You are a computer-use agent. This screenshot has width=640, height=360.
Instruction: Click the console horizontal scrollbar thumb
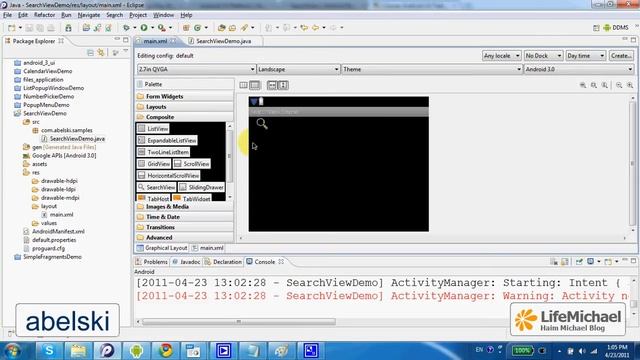pos(239,322)
